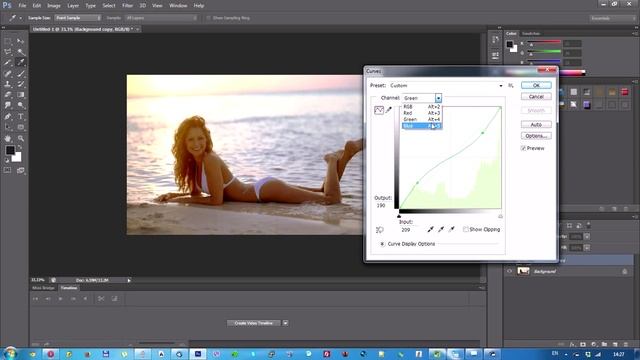
Task: Choose edit-points curve tool in Curves dialog
Action: pos(379,110)
